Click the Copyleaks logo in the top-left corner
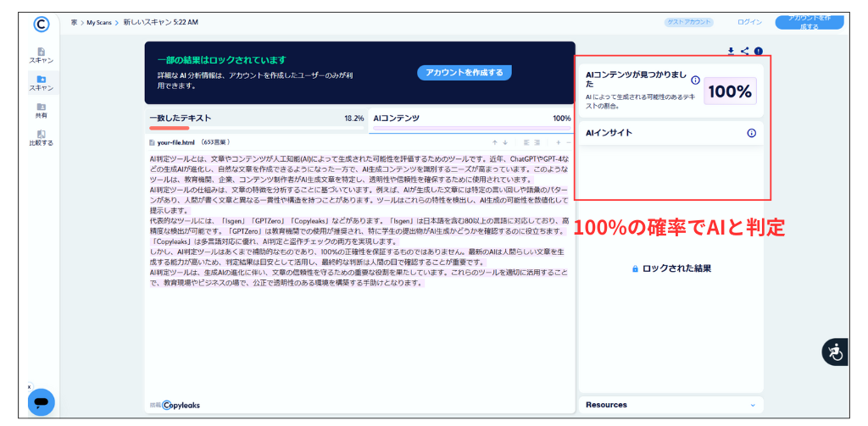 coord(41,25)
